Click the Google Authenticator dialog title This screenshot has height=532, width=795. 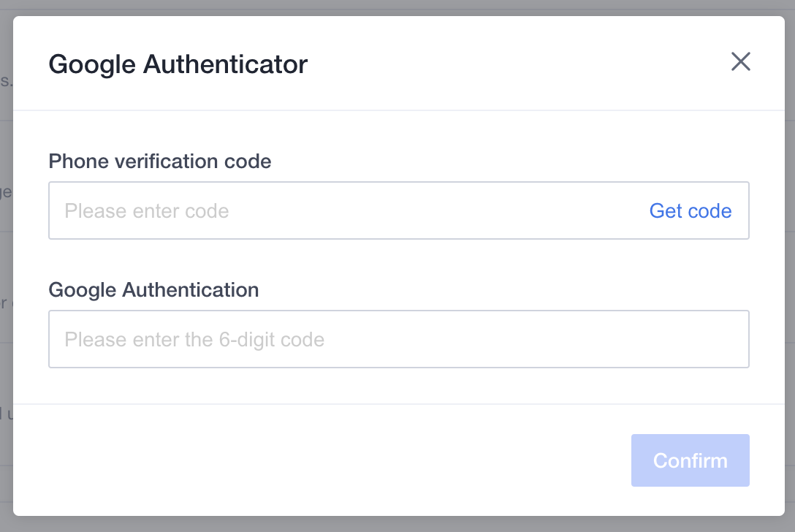(178, 64)
